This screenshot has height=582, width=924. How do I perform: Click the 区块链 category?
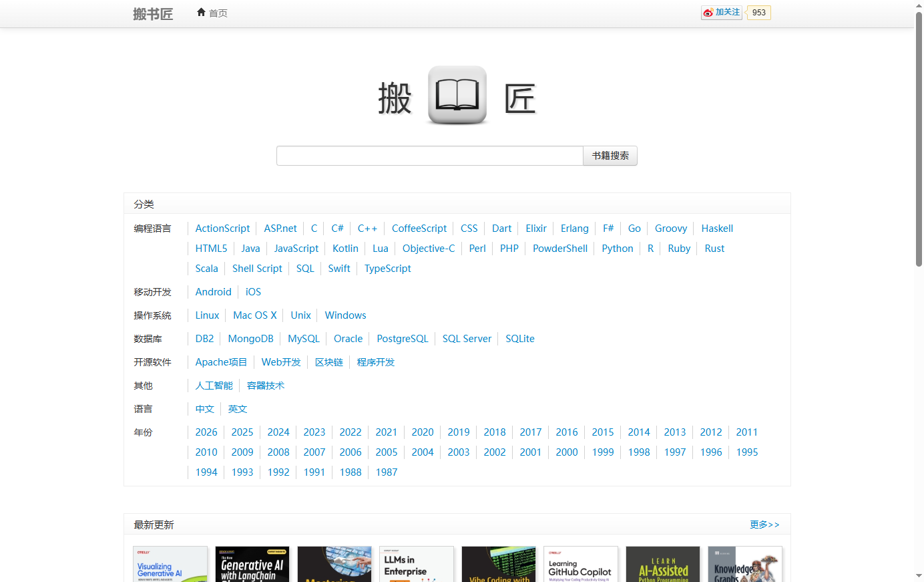tap(329, 362)
